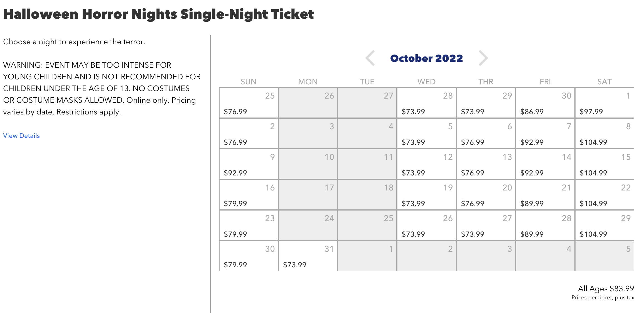Select Sunday October 9 for $92.99
644x313 pixels.
click(x=249, y=164)
